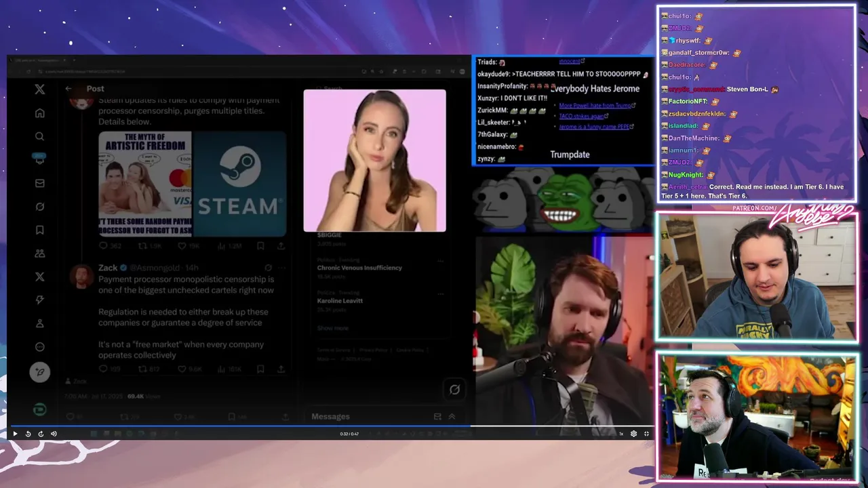
Task: Click Show more under trends
Action: tap(332, 328)
